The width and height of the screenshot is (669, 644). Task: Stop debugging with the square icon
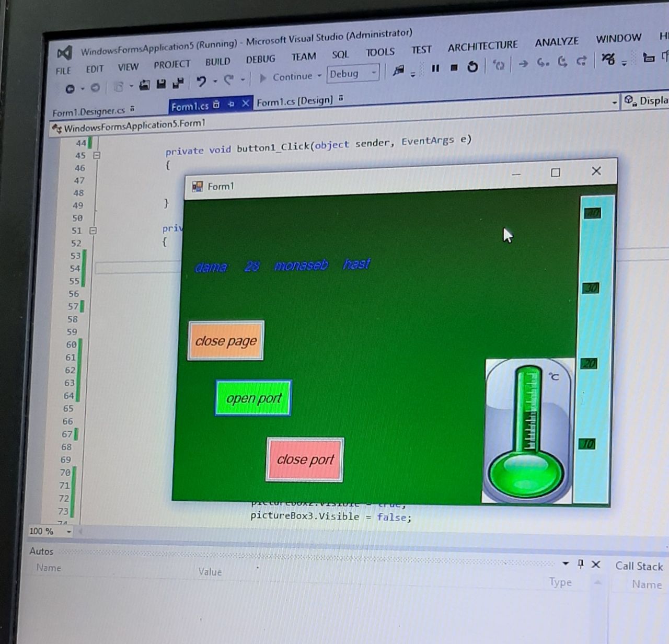coord(454,67)
